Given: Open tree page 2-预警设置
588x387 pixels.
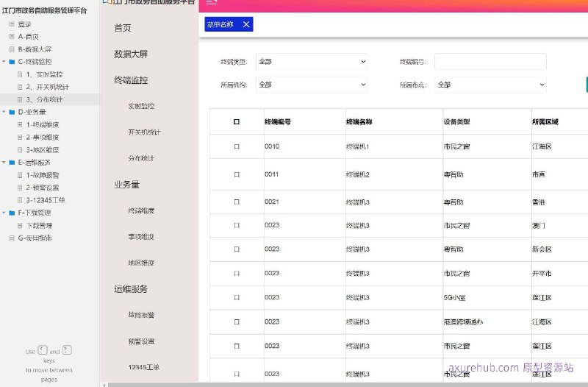Looking at the screenshot, I should [43, 188].
